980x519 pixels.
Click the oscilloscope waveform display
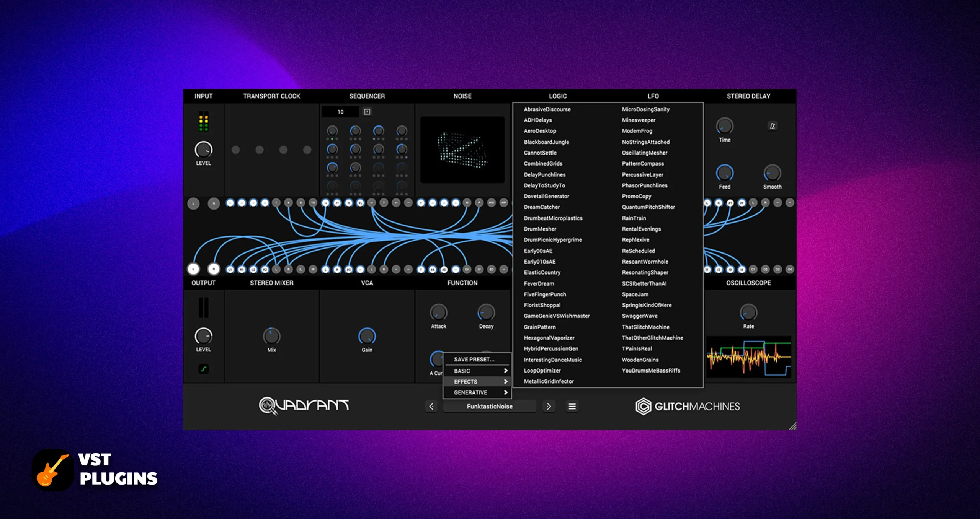point(749,357)
